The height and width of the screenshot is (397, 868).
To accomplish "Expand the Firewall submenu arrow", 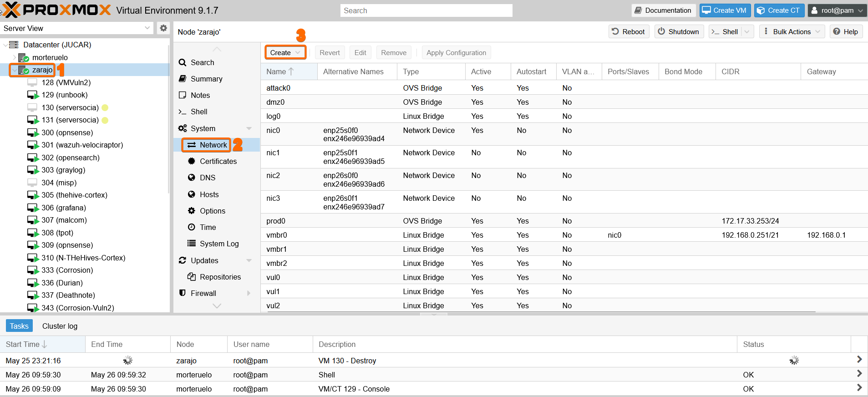I will click(249, 293).
